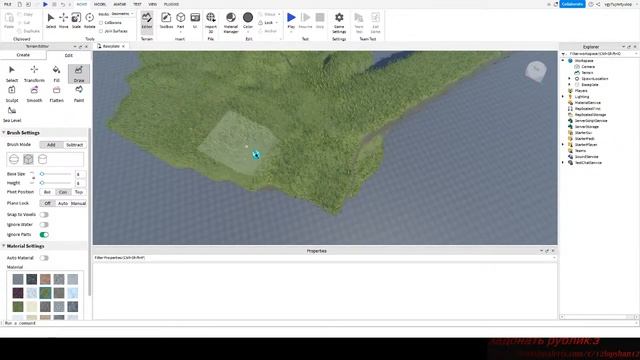Click the Filter Properties input field
The height and width of the screenshot is (360, 640).
pyautogui.click(x=324, y=258)
